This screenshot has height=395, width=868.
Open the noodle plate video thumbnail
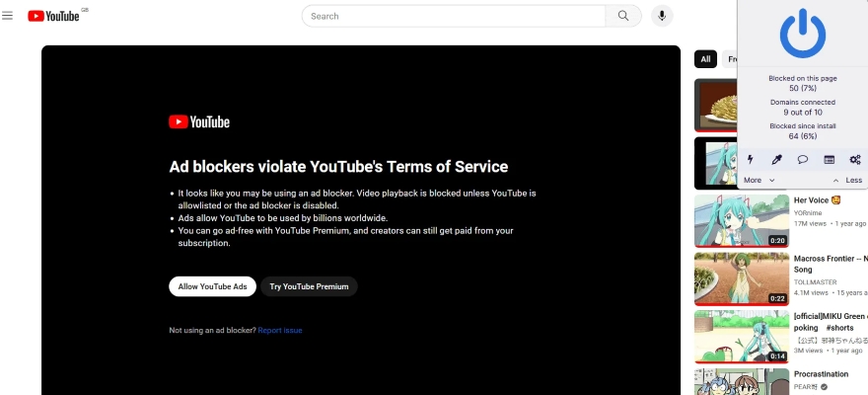point(716,106)
